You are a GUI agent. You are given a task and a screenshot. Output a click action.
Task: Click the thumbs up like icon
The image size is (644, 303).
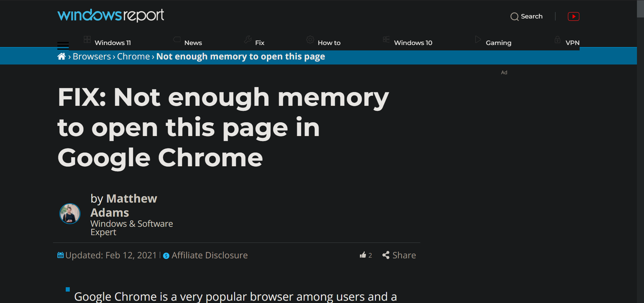363,255
